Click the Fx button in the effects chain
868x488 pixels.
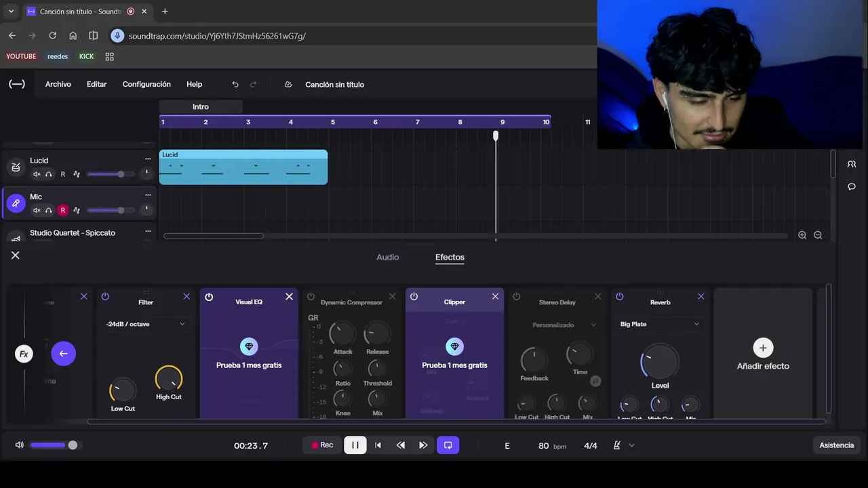point(24,354)
